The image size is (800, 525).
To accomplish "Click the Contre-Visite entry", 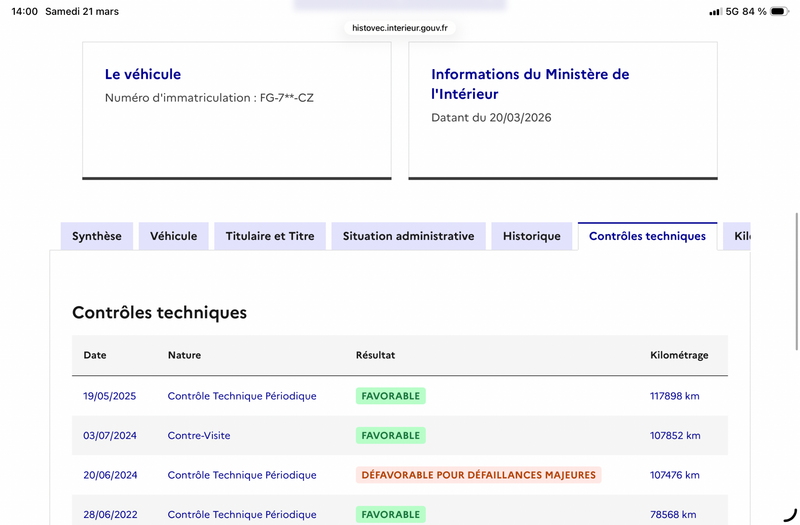I will pyautogui.click(x=199, y=436).
